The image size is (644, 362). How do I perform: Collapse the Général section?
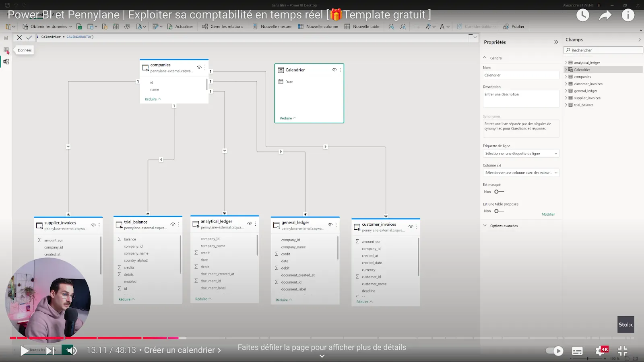pos(485,58)
